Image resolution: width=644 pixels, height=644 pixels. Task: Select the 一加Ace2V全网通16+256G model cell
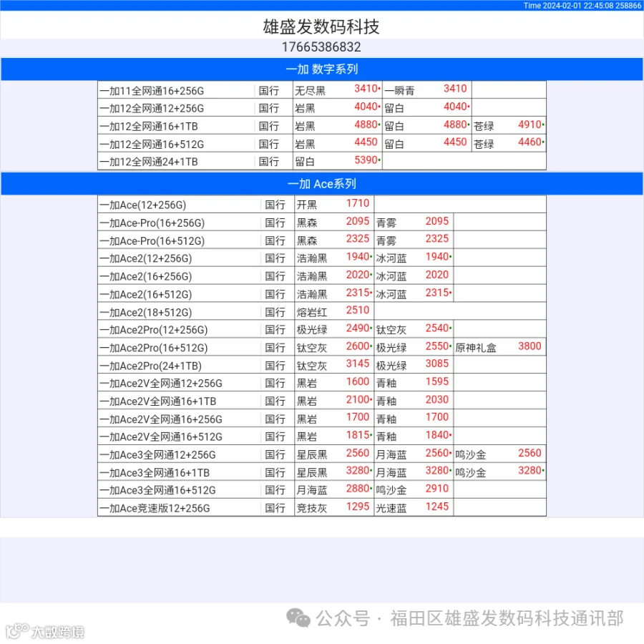point(180,419)
